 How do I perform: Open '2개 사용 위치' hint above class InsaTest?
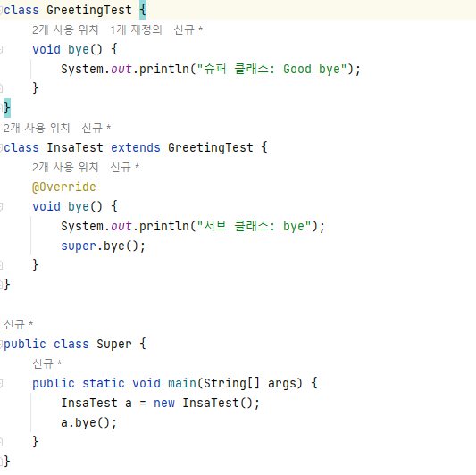pyautogui.click(x=37, y=128)
